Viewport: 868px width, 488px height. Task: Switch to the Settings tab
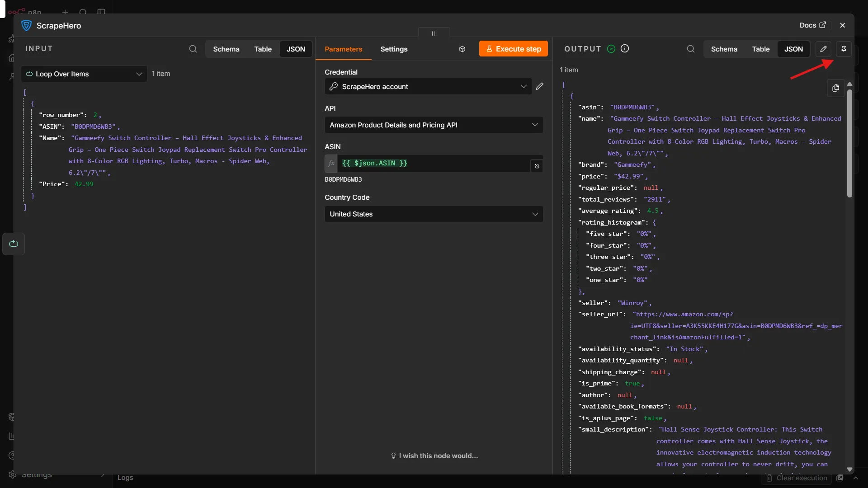click(x=393, y=49)
